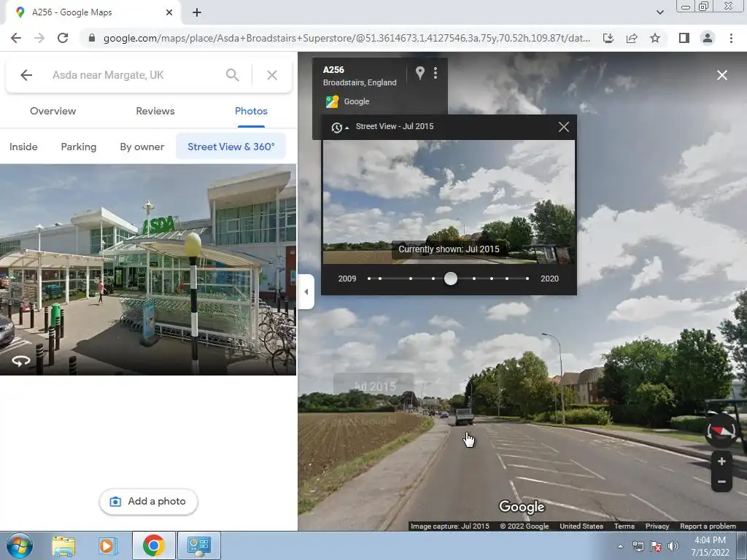The image size is (747, 560).
Task: Select the Photos tab
Action: tap(251, 111)
